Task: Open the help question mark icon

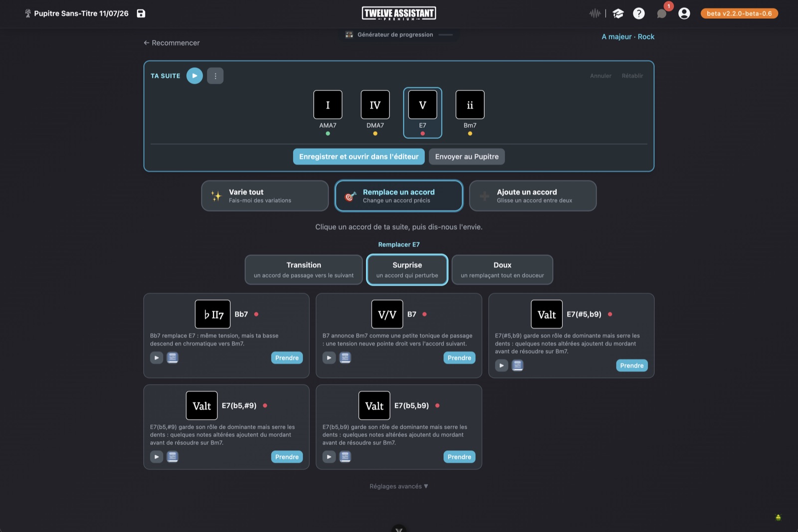Action: (639, 13)
